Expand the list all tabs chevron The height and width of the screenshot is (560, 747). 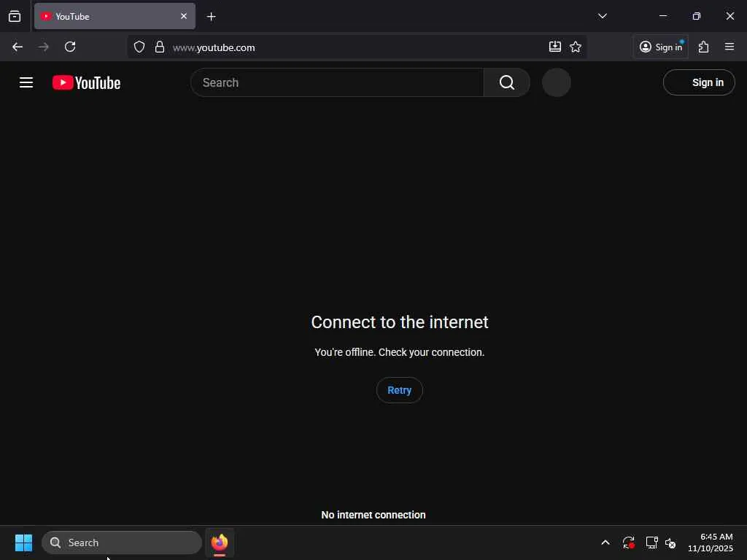coord(602,16)
